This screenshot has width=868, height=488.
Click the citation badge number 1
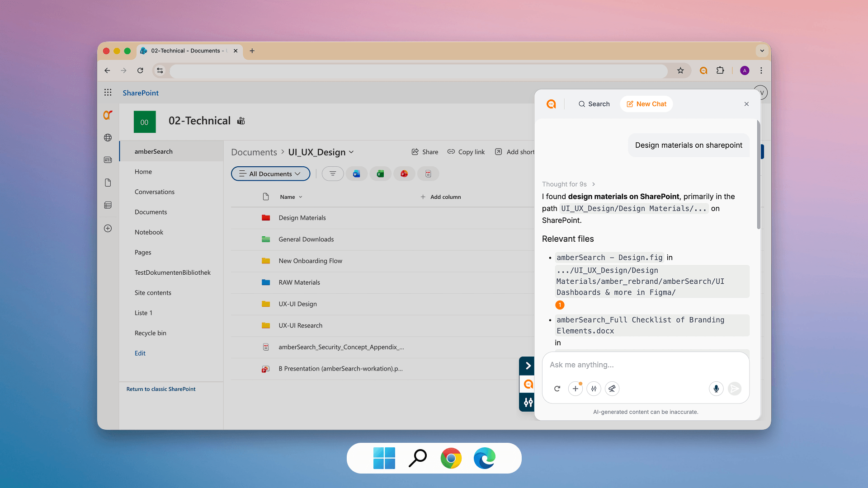pyautogui.click(x=560, y=305)
